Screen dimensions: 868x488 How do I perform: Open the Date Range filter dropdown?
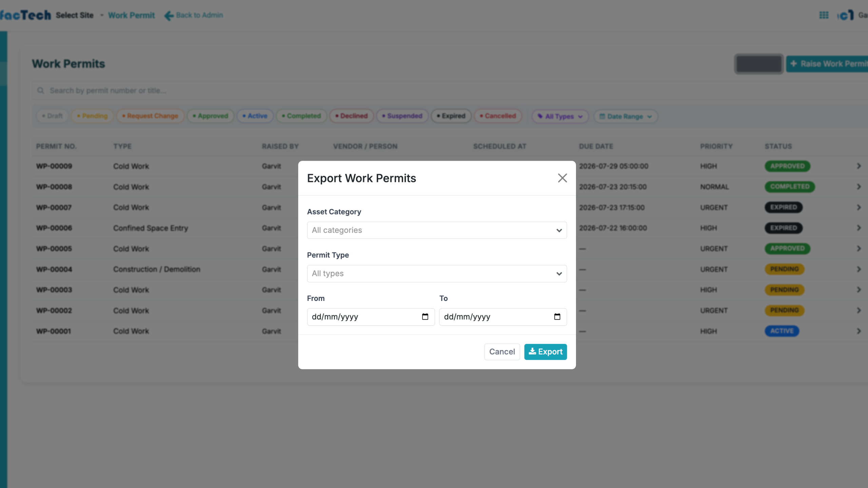626,116
